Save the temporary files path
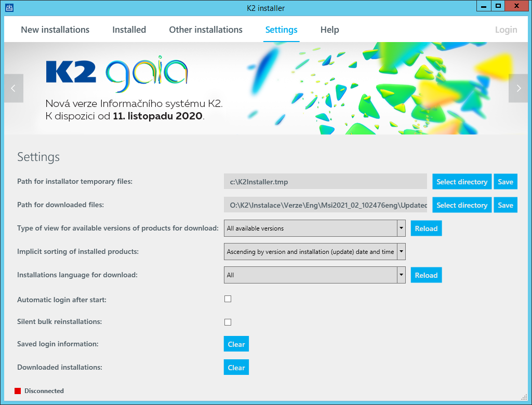Image resolution: width=532 pixels, height=405 pixels. click(x=505, y=181)
